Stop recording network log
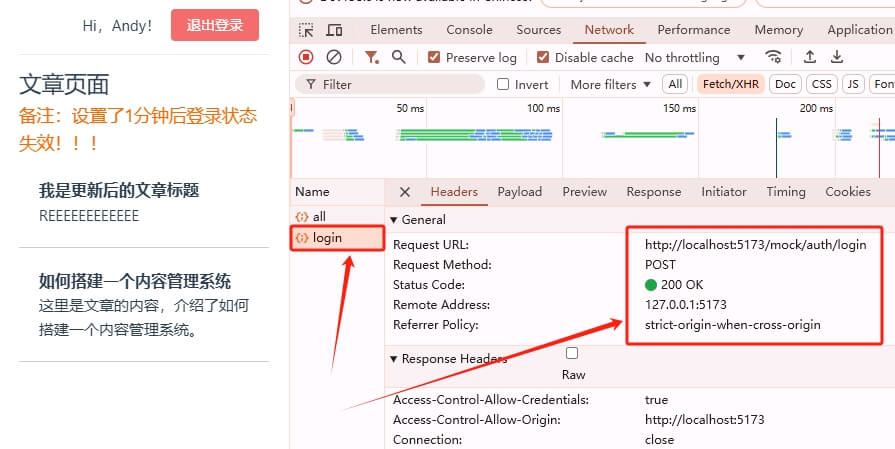 point(306,58)
